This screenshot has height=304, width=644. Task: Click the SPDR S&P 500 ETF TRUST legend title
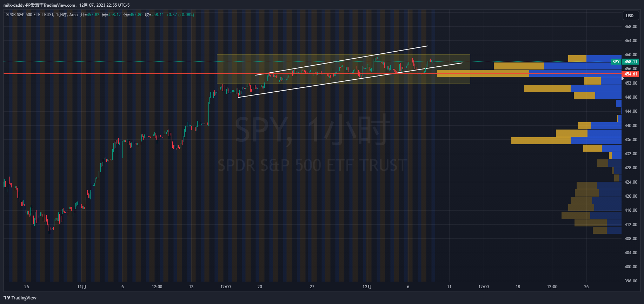(30, 15)
